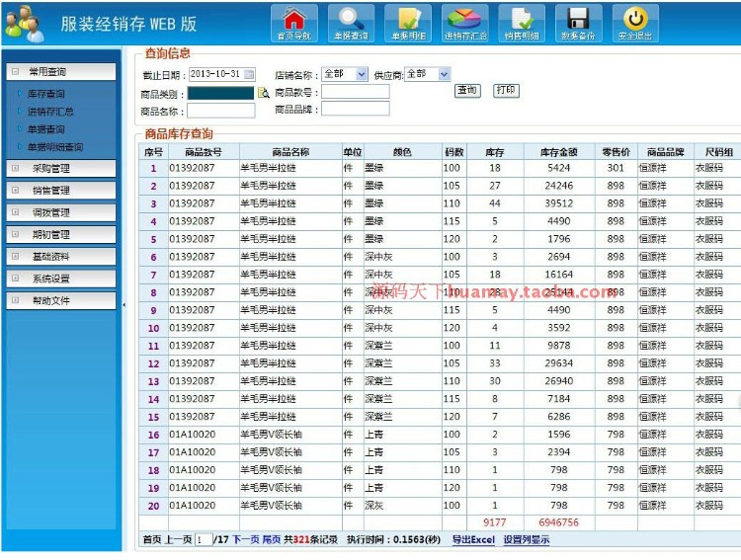Go to 尾页 last page link
This screenshot has width=741, height=560.
[272, 539]
